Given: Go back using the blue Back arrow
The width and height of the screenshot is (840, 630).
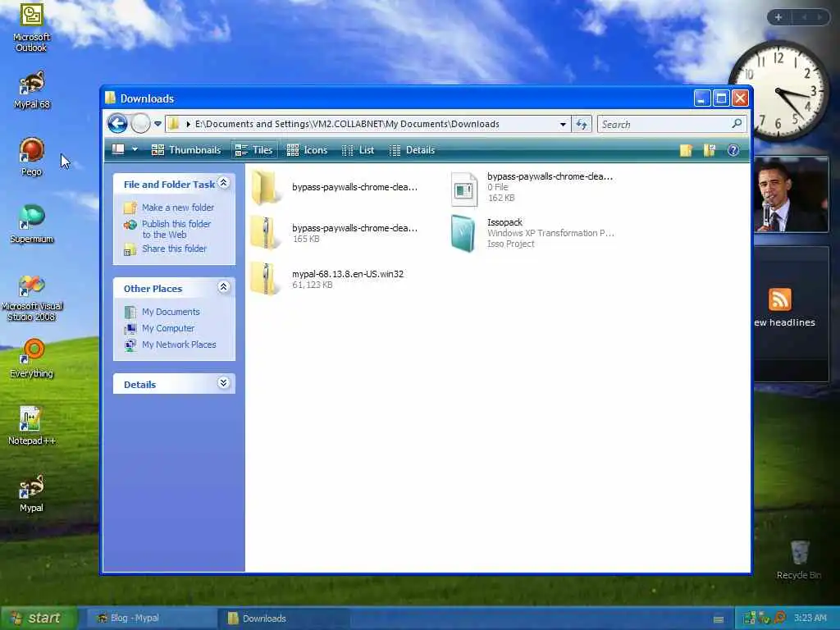Looking at the screenshot, I should tap(117, 124).
